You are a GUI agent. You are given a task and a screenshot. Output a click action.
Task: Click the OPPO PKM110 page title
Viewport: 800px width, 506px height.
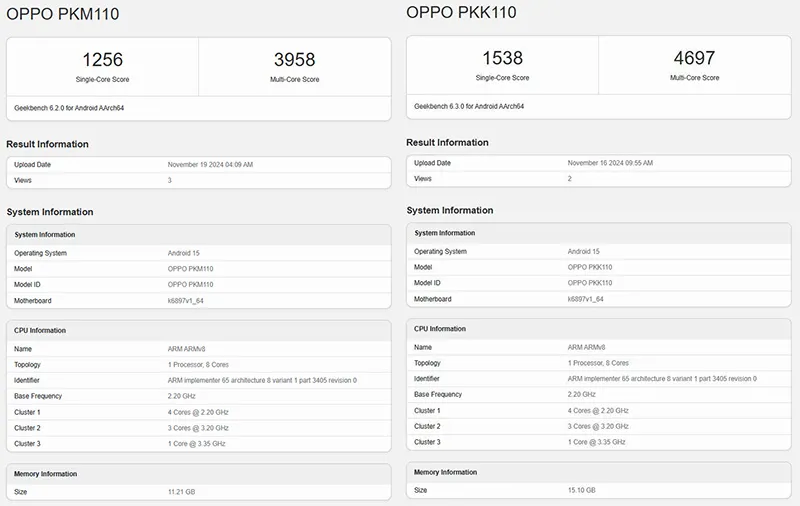coord(63,14)
